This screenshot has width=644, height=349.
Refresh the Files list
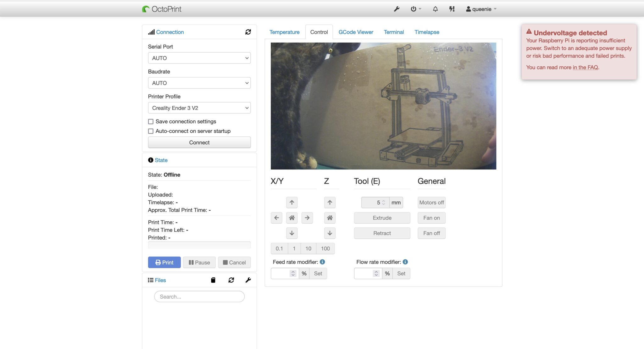pos(231,280)
